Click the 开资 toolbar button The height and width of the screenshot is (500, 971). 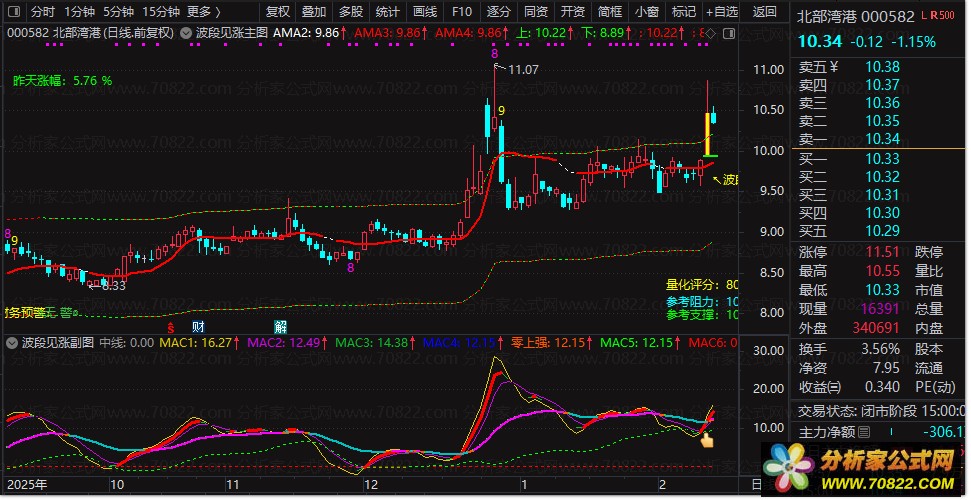pyautogui.click(x=572, y=12)
